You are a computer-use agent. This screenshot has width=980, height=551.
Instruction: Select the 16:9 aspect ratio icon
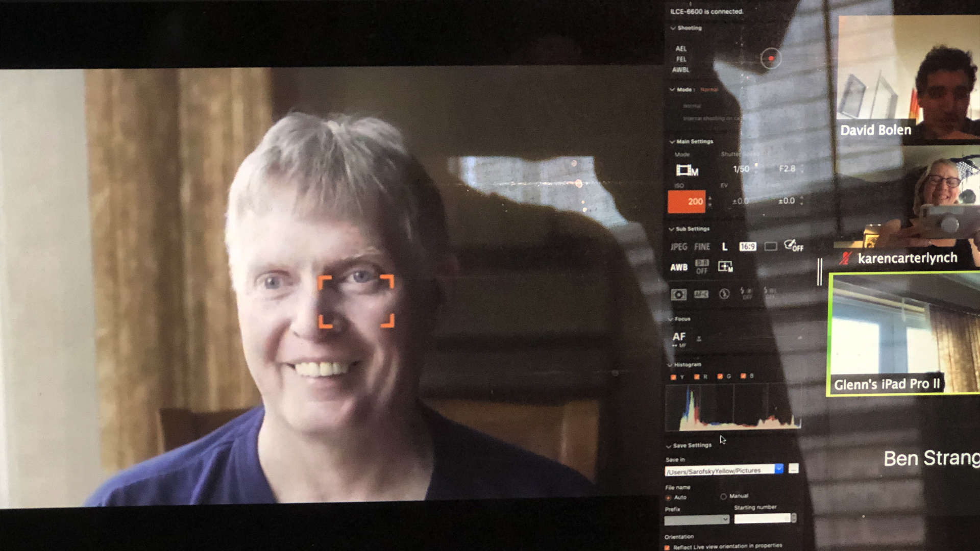[747, 247]
